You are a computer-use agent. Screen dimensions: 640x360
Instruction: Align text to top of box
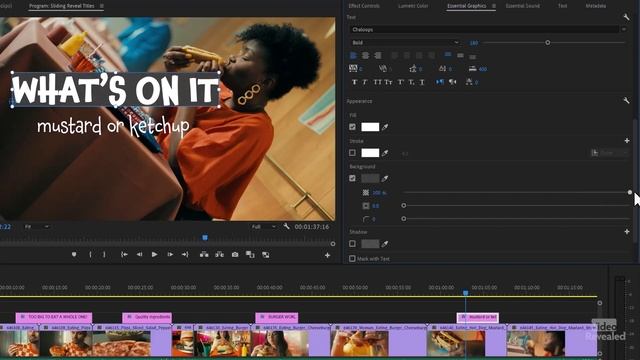pyautogui.click(x=448, y=55)
